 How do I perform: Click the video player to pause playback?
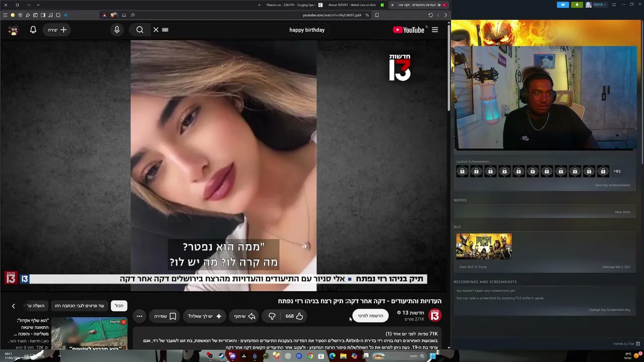(x=223, y=165)
